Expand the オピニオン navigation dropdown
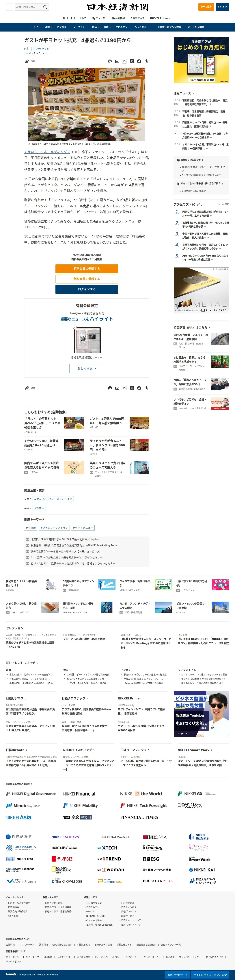This screenshot has height=980, width=235. (122, 27)
